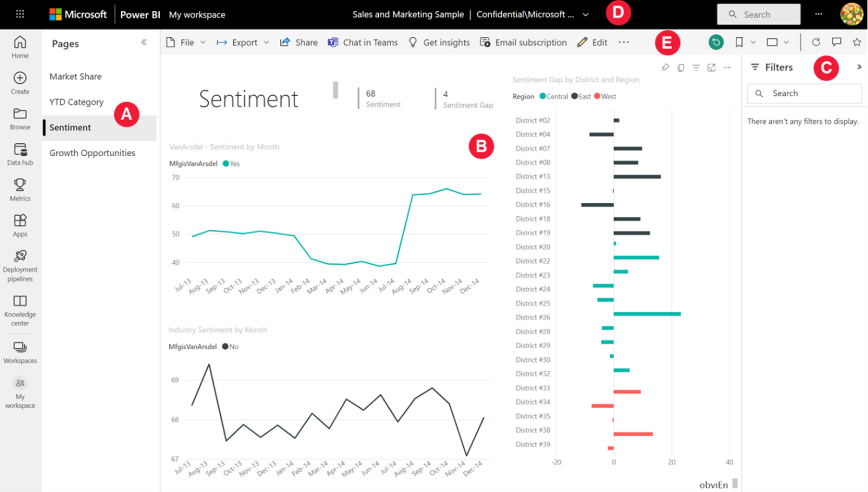868x492 pixels.
Task: Click the Power BI logo text
Action: click(x=140, y=15)
